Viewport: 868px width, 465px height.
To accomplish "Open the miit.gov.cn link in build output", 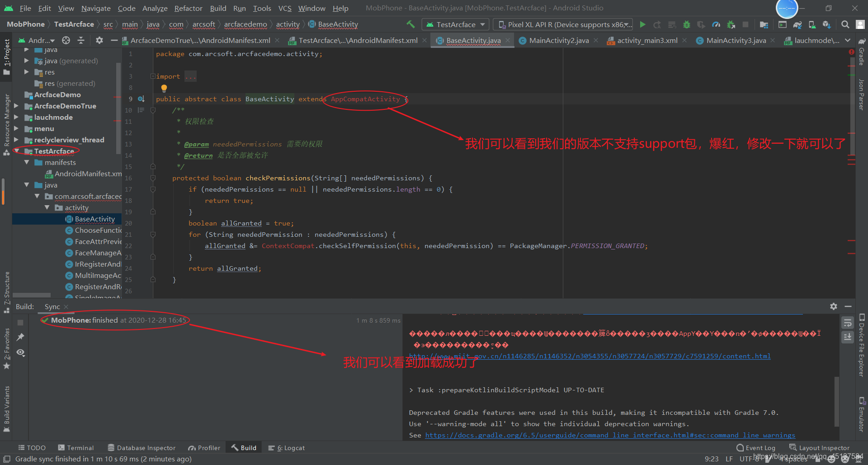I will (590, 356).
